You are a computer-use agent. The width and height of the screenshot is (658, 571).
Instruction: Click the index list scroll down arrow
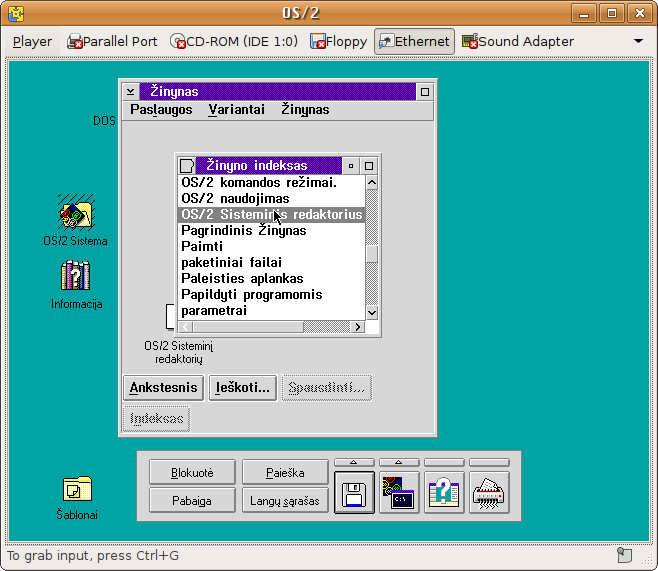[x=372, y=313]
